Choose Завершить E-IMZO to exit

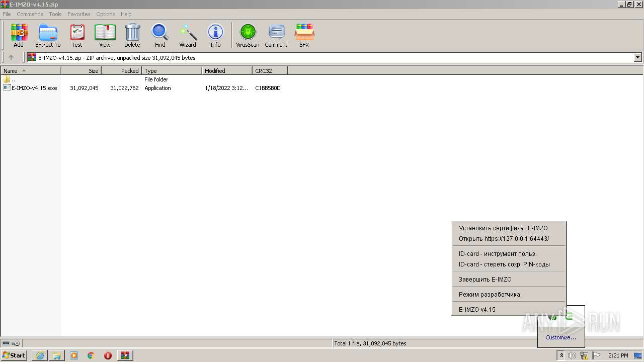click(509, 280)
